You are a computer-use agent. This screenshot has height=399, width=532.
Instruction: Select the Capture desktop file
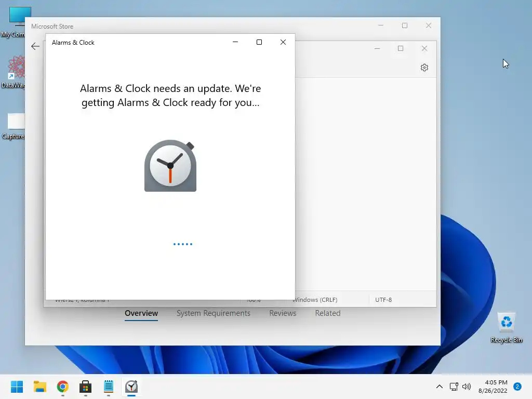pos(13,126)
